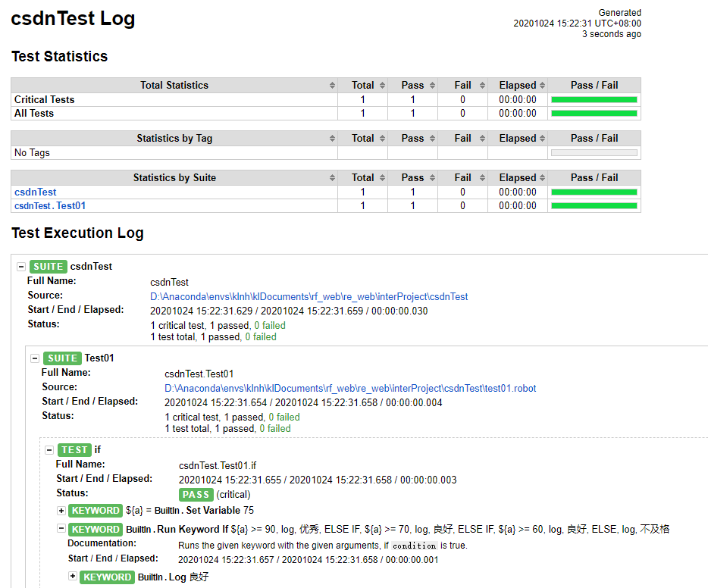Select the No Tags row label
The height and width of the screenshot is (588, 708).
tap(32, 153)
